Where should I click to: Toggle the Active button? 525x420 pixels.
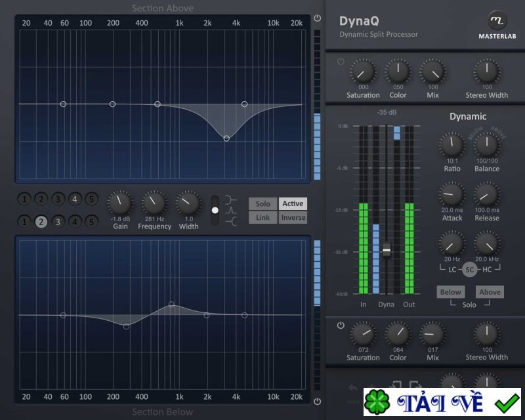pos(293,203)
